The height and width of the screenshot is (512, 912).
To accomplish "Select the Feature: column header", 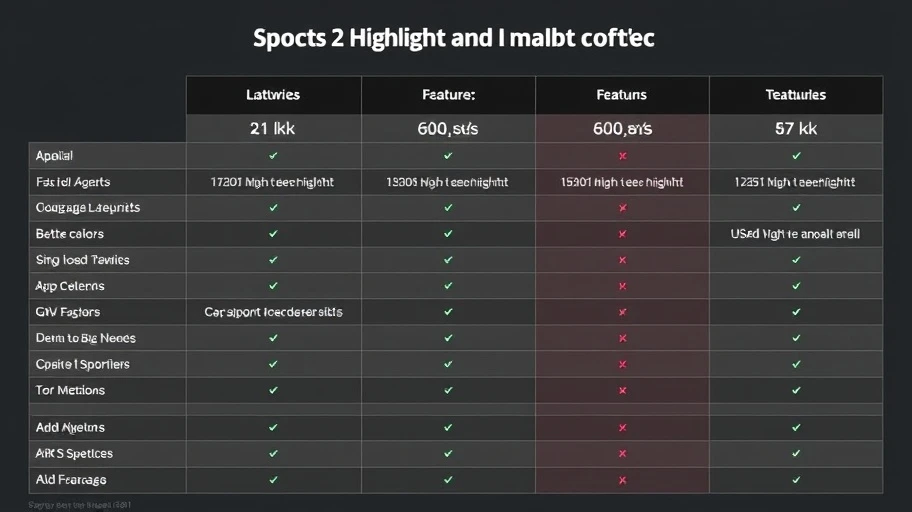I will click(x=448, y=95).
